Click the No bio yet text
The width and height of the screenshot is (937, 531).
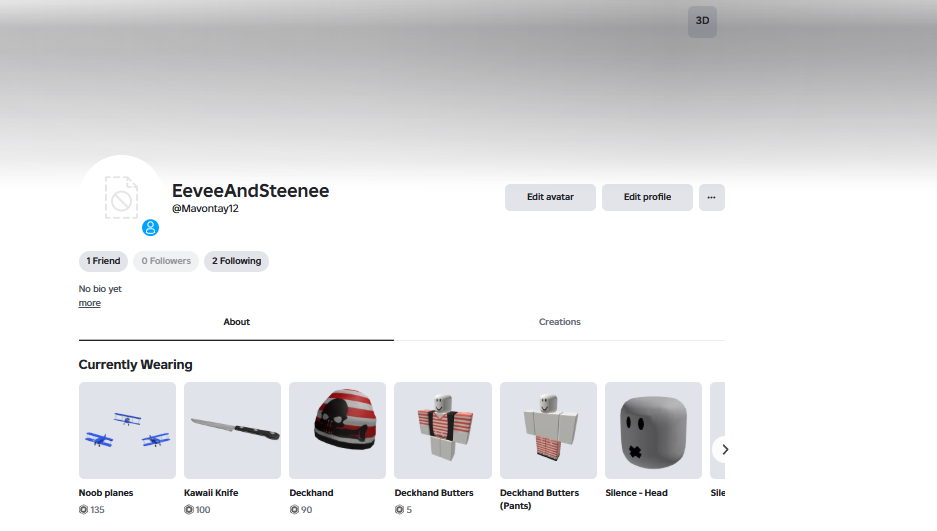[100, 288]
